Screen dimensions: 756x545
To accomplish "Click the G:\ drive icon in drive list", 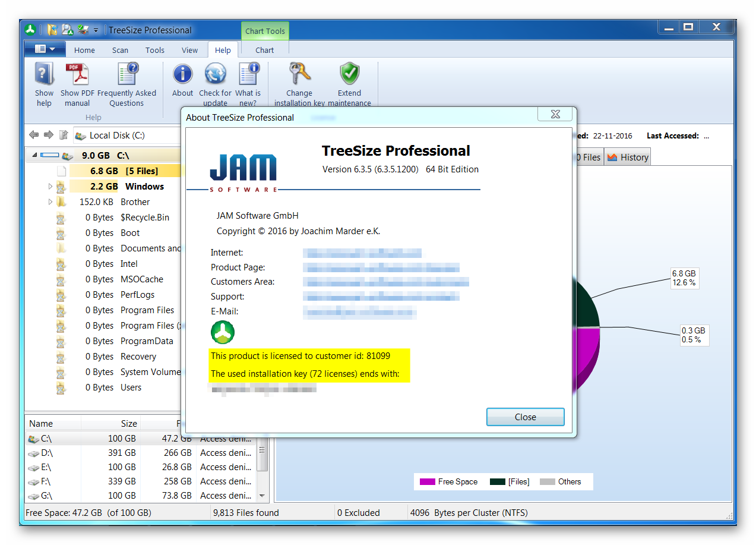I will [x=34, y=496].
